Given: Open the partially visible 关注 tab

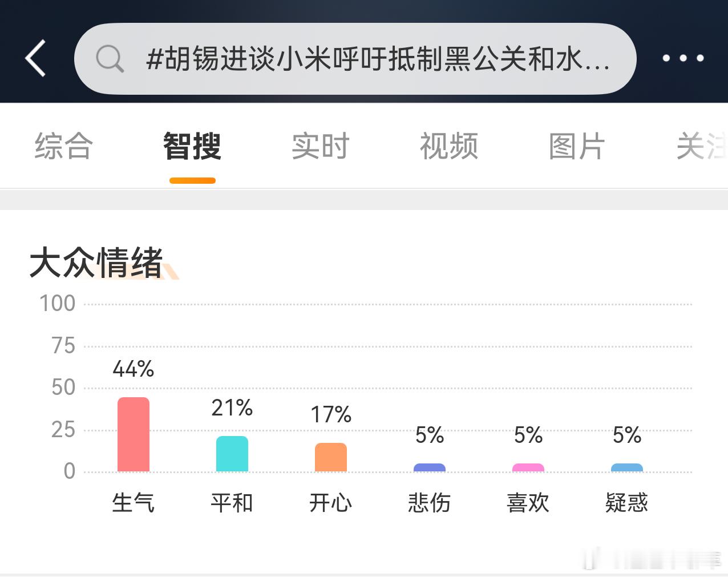Looking at the screenshot, I should [x=702, y=146].
